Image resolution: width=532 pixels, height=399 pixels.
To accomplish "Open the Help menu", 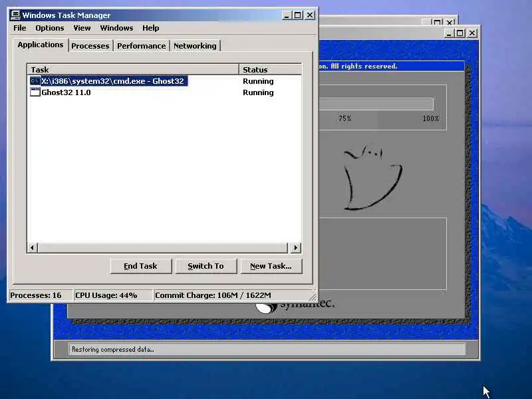I will (x=151, y=28).
